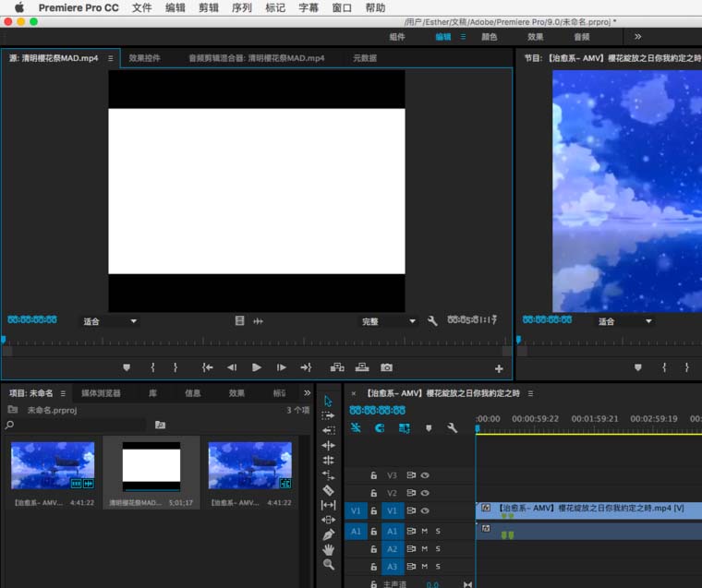Image resolution: width=702 pixels, height=588 pixels.
Task: Open Apple menu
Action: coord(19,7)
